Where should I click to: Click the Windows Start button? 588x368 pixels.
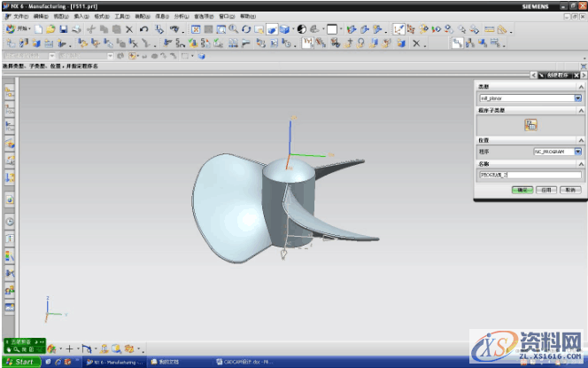[19, 362]
